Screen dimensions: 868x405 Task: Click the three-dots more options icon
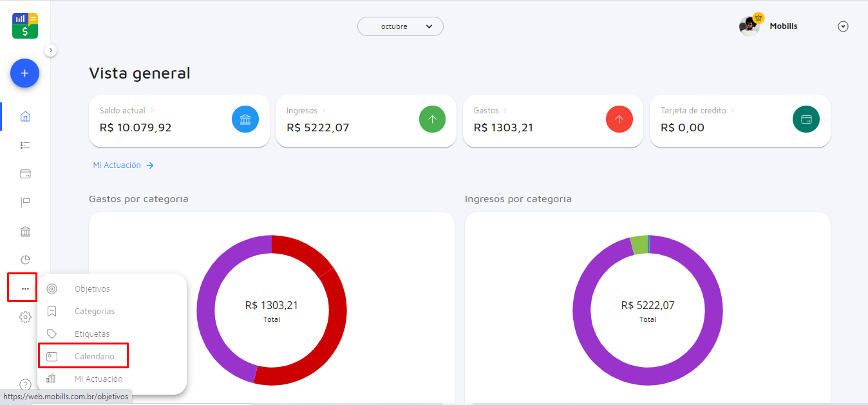tap(25, 288)
